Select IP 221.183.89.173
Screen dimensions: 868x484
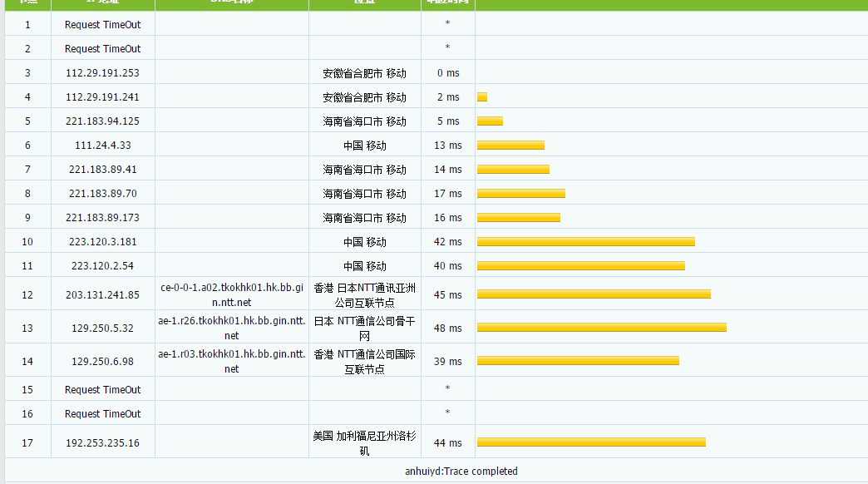[x=102, y=218]
